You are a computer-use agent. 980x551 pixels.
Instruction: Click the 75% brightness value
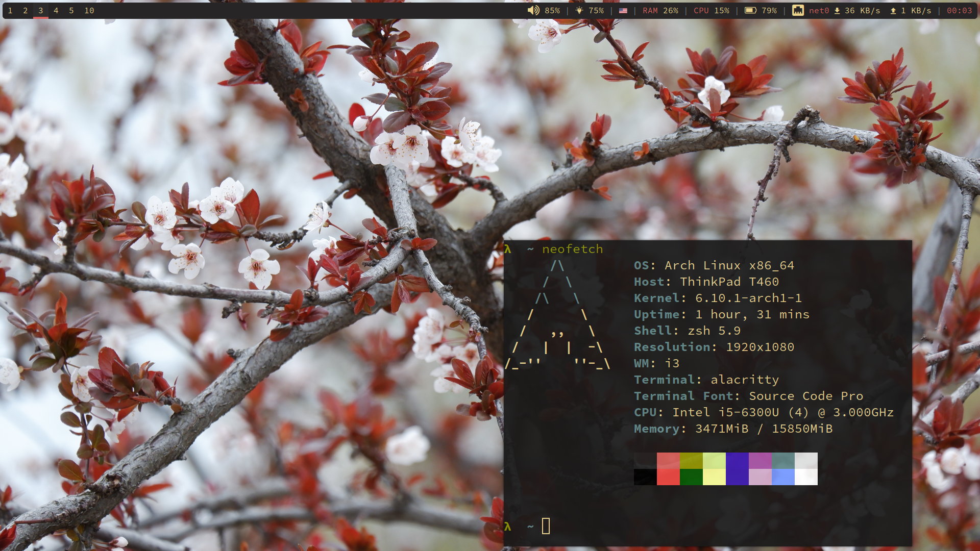click(596, 11)
